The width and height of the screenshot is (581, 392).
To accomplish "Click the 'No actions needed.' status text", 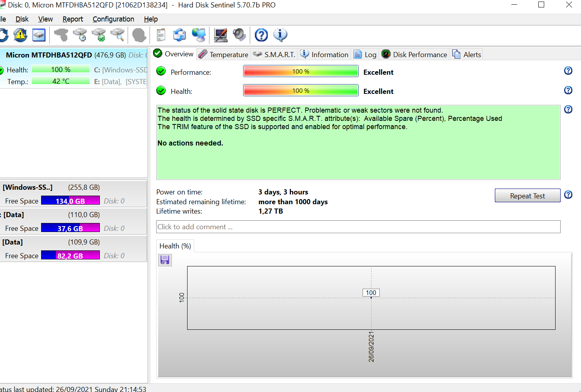I will point(190,143).
